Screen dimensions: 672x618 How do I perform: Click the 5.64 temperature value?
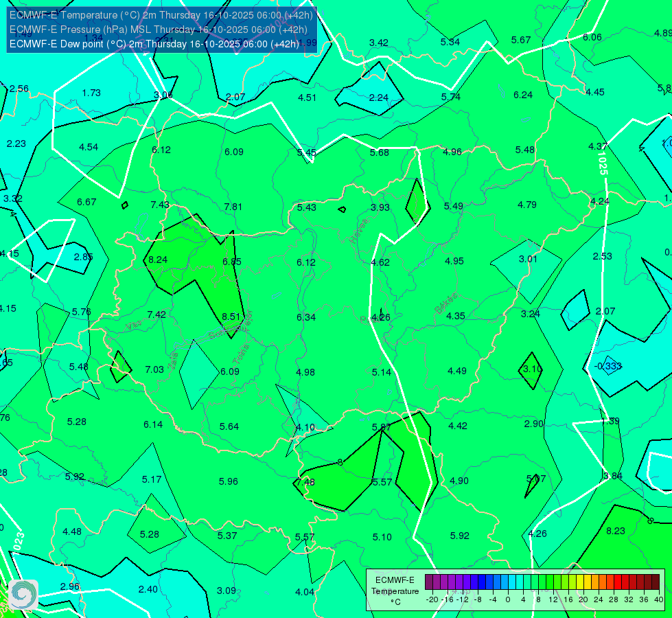click(x=229, y=426)
